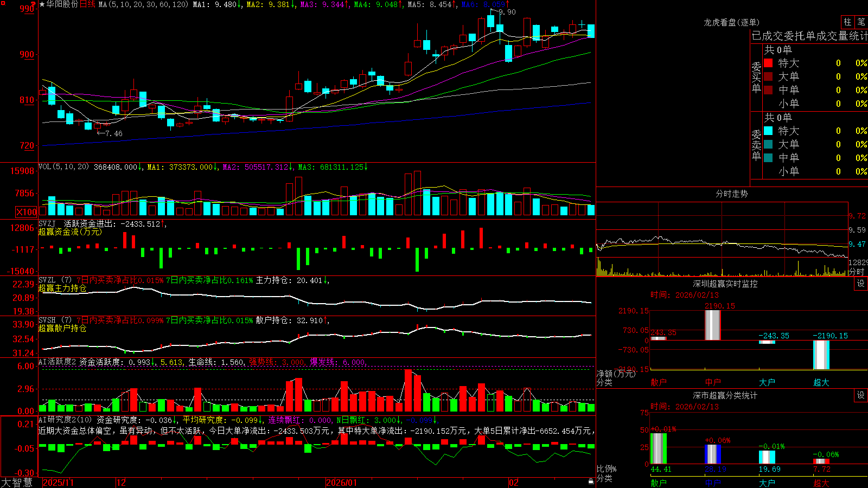Open 设 settings for 深市超赢分类统计
Image resolution: width=868 pixels, height=488 pixels.
(861, 395)
